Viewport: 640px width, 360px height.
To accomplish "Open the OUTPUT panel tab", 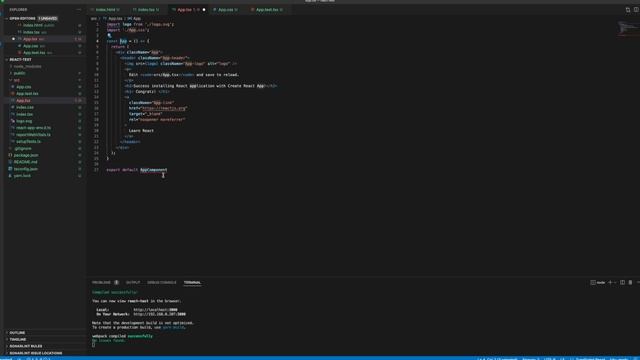I will click(x=133, y=282).
